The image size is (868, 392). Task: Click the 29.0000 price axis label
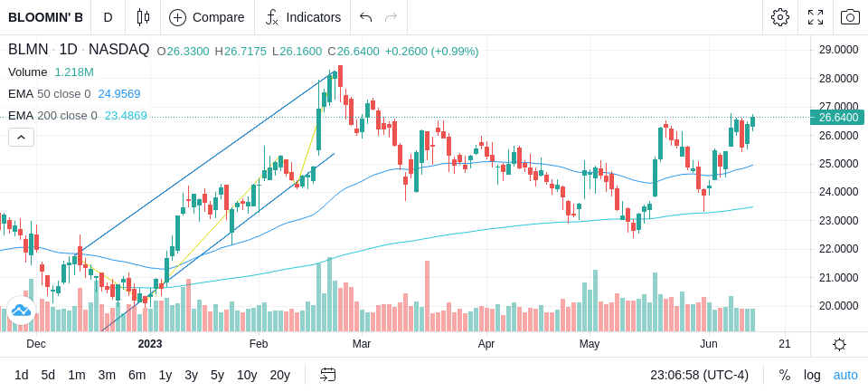pyautogui.click(x=838, y=50)
